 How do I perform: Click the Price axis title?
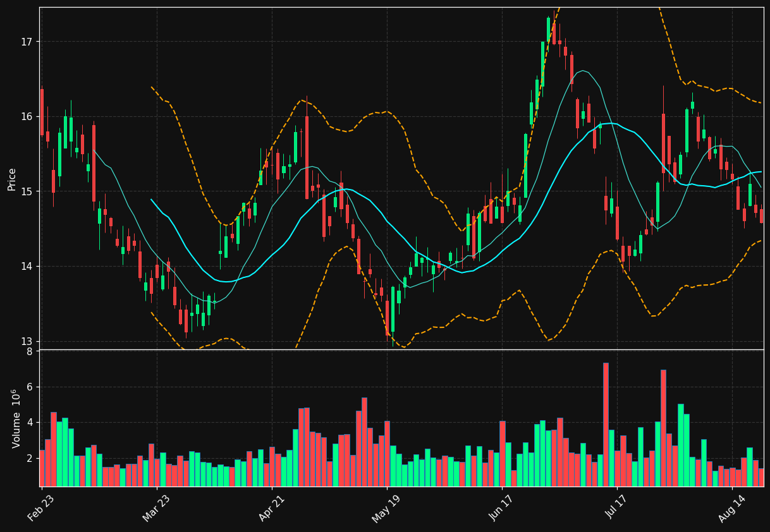point(12,179)
